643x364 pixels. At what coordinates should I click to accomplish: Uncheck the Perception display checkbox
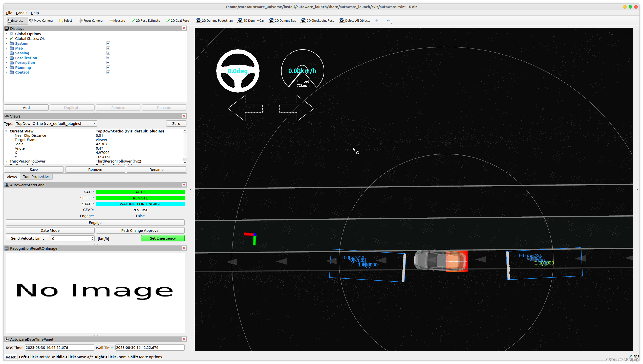tap(108, 63)
